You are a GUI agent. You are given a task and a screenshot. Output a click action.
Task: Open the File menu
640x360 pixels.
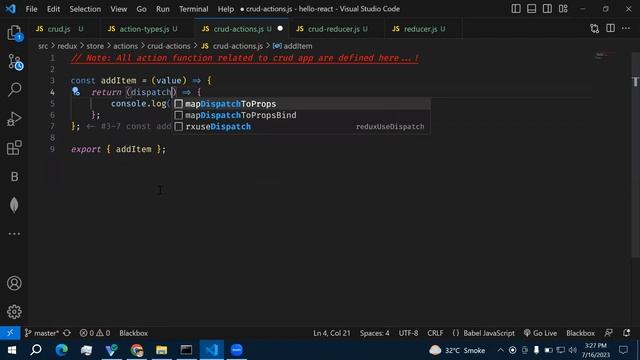tap(31, 9)
